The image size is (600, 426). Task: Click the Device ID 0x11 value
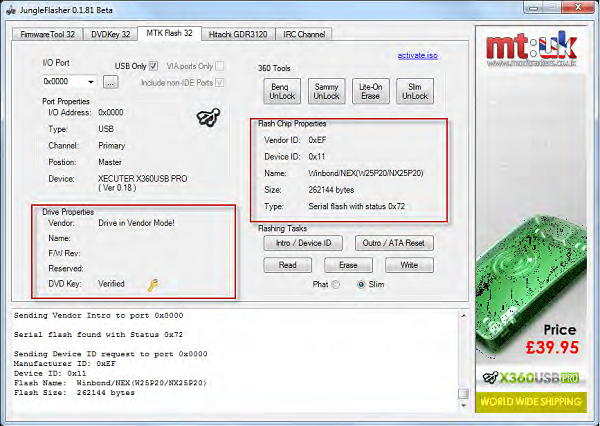tap(316, 157)
